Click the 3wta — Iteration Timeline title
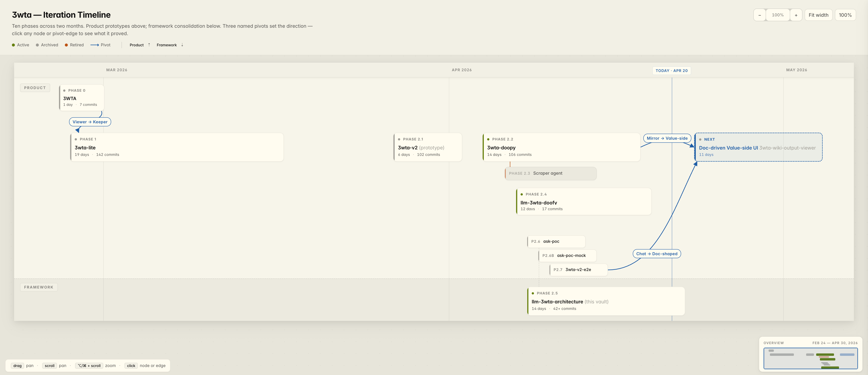The image size is (868, 375). pos(61,15)
